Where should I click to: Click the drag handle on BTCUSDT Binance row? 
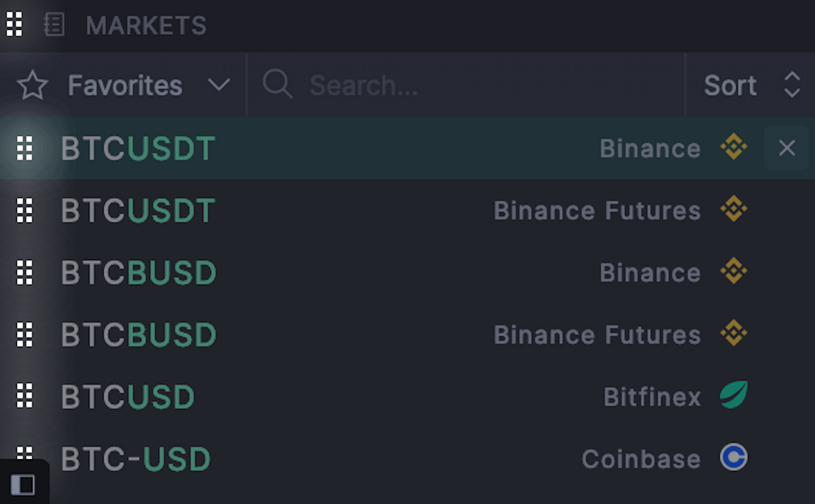tap(25, 148)
